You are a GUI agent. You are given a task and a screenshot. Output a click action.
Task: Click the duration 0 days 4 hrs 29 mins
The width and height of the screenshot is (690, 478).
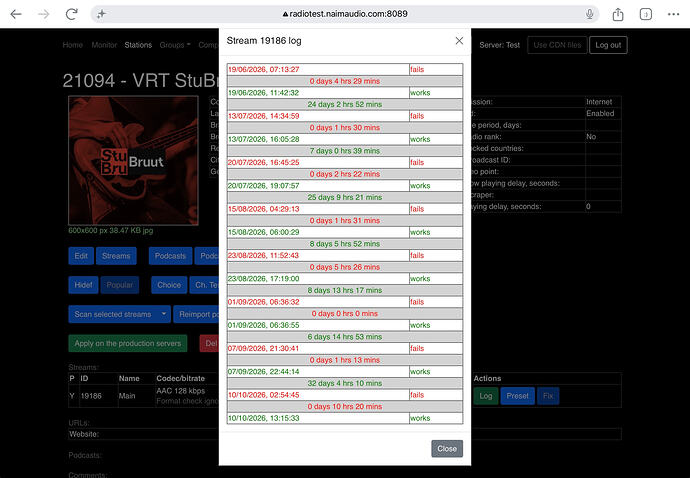pyautogui.click(x=345, y=81)
